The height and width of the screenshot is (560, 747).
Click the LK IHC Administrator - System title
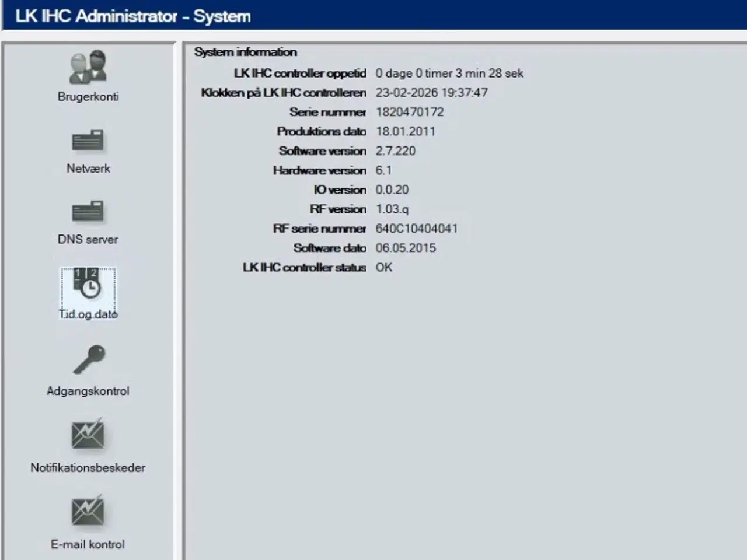tap(130, 16)
